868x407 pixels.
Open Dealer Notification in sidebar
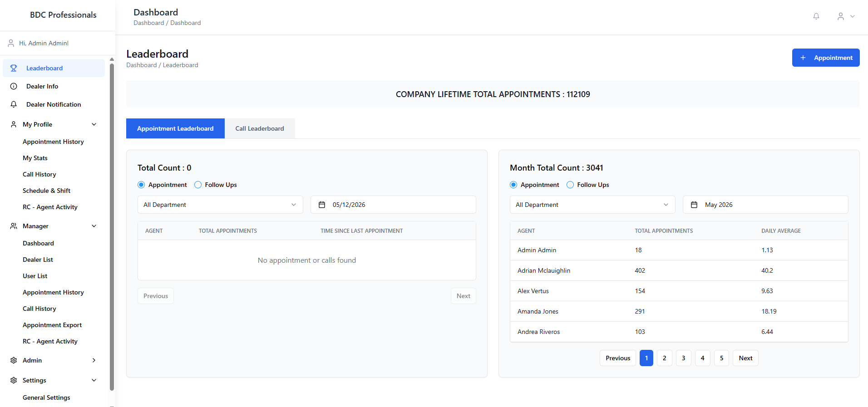[54, 104]
